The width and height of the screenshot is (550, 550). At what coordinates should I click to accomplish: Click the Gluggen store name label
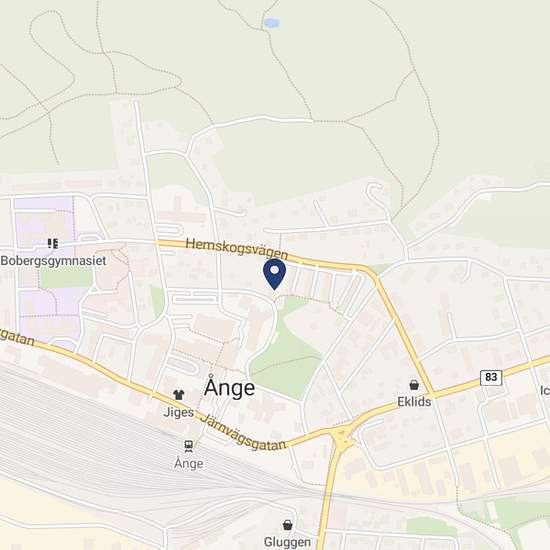point(287,542)
